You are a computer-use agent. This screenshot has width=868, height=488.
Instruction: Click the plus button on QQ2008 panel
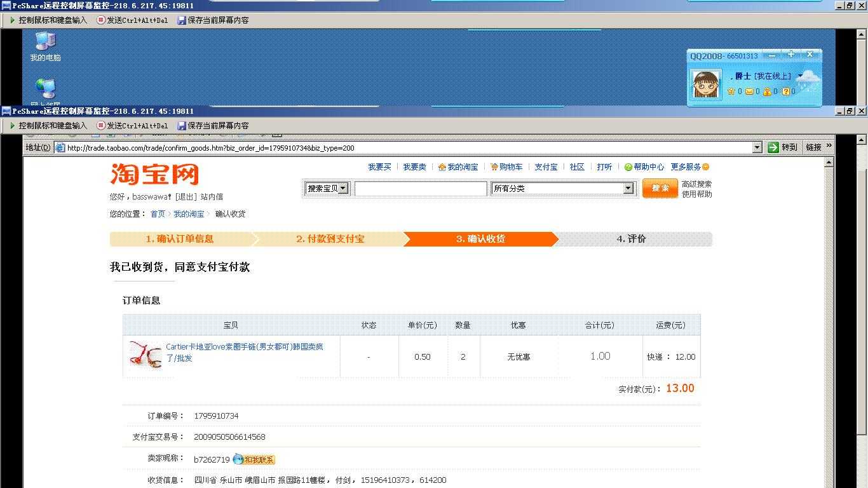pyautogui.click(x=790, y=55)
